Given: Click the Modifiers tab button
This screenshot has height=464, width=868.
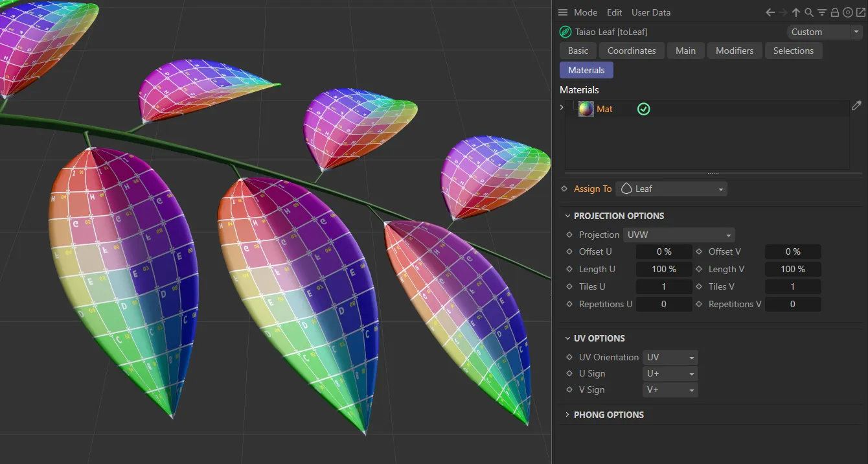Looking at the screenshot, I should point(735,50).
